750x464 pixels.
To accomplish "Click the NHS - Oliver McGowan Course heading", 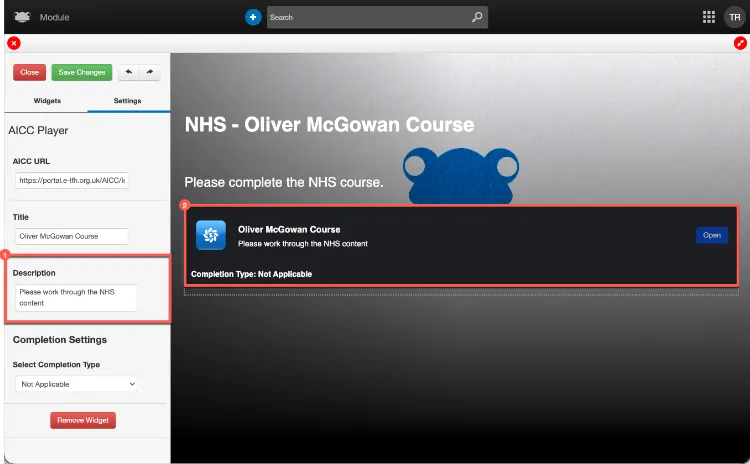I will [x=329, y=124].
